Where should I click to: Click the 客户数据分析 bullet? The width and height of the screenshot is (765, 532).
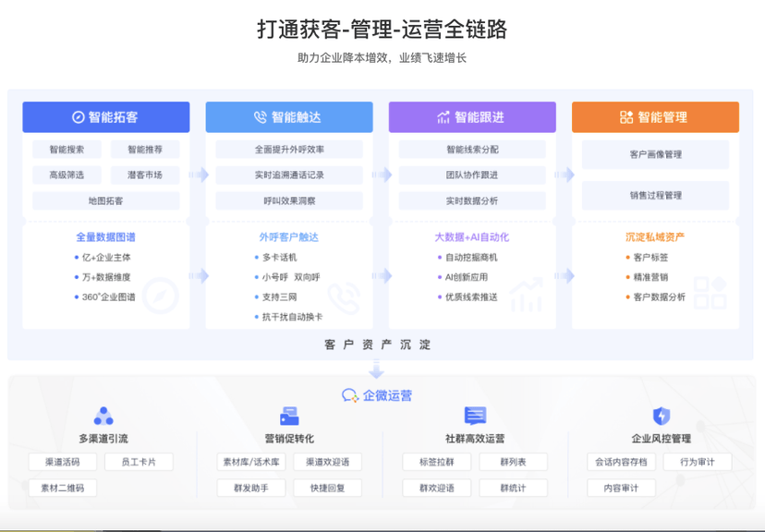pos(656,296)
